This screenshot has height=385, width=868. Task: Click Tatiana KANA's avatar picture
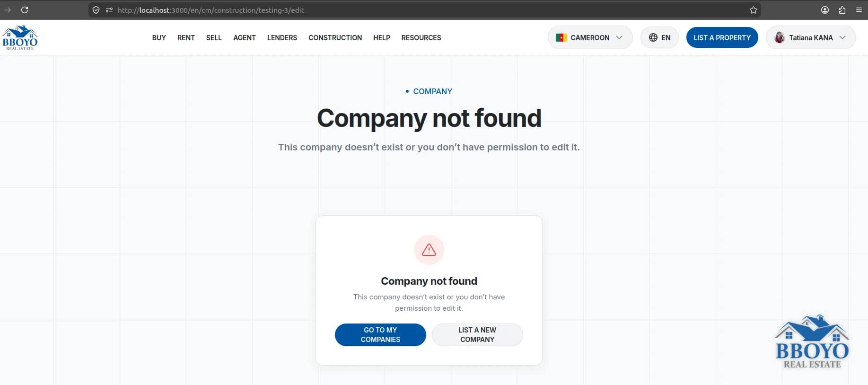780,37
